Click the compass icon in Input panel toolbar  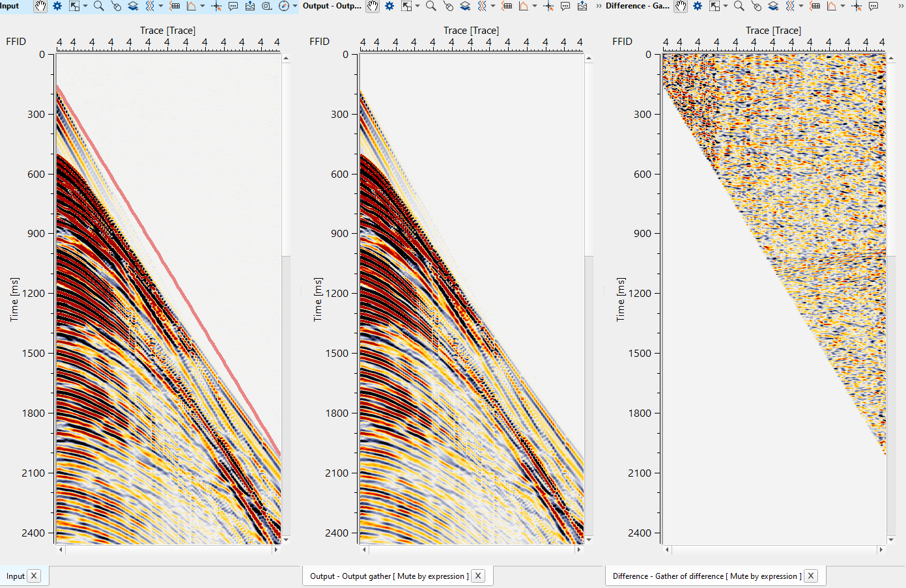283,7
